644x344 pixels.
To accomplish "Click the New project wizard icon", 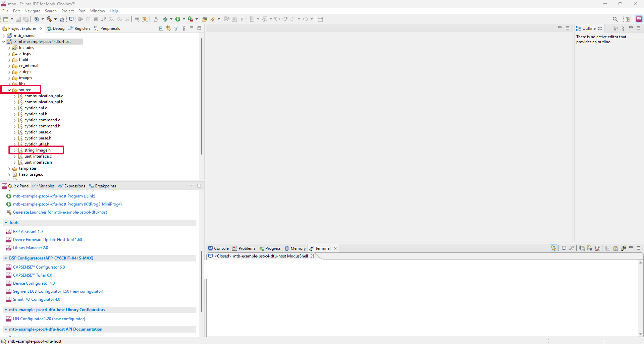I will coord(6,19).
